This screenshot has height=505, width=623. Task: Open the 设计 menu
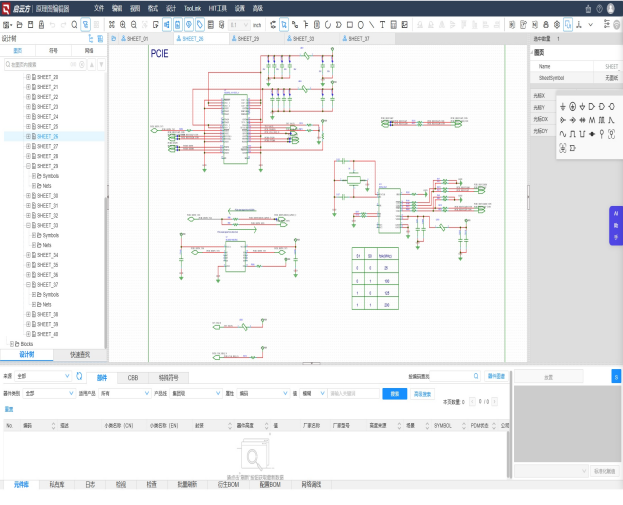coord(171,7)
